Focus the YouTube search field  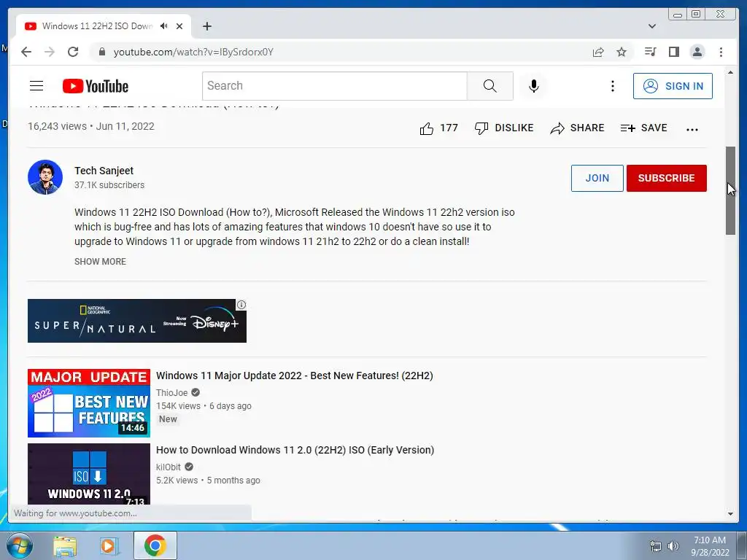click(335, 86)
